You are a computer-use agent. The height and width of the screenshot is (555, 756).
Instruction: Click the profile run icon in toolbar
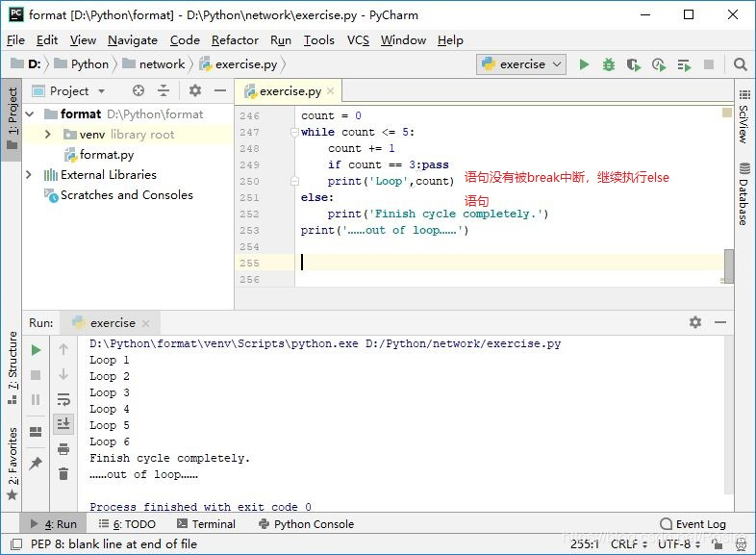pyautogui.click(x=659, y=64)
